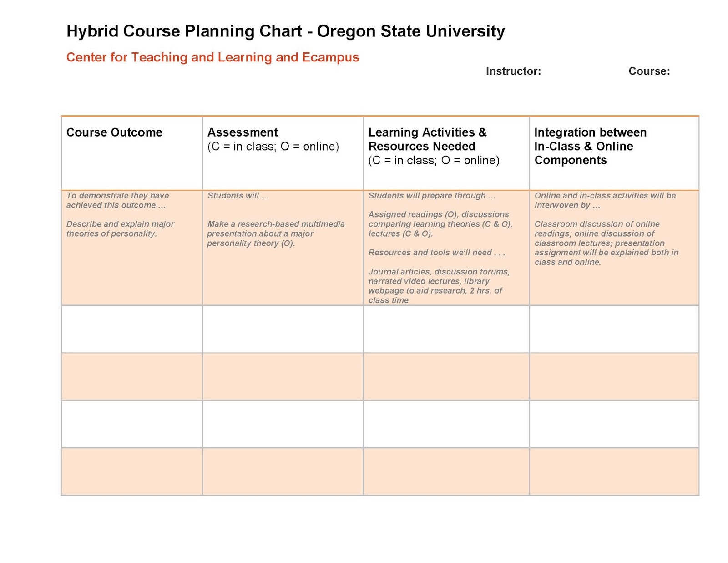Click the 'Students will prepare through' line

coord(431,196)
